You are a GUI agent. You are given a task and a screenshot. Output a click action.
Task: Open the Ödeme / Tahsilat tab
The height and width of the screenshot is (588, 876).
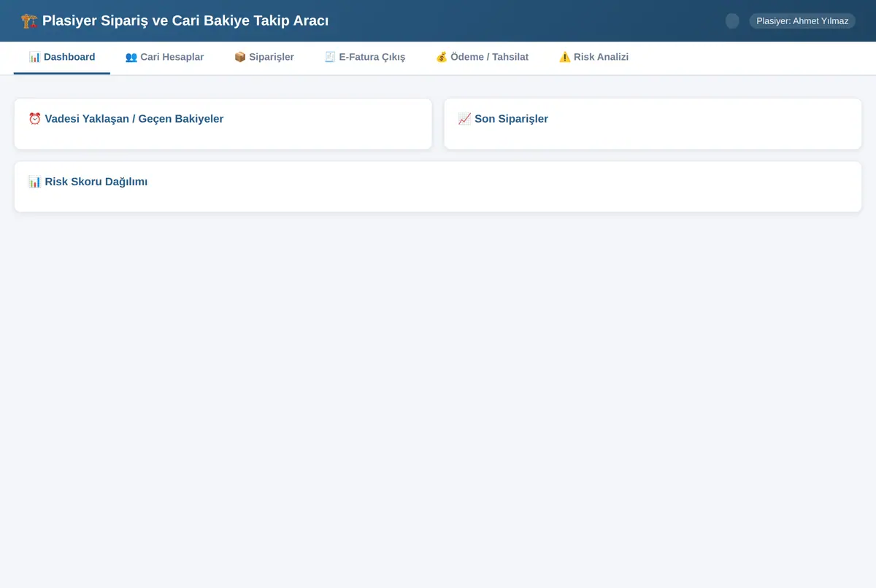click(x=482, y=57)
